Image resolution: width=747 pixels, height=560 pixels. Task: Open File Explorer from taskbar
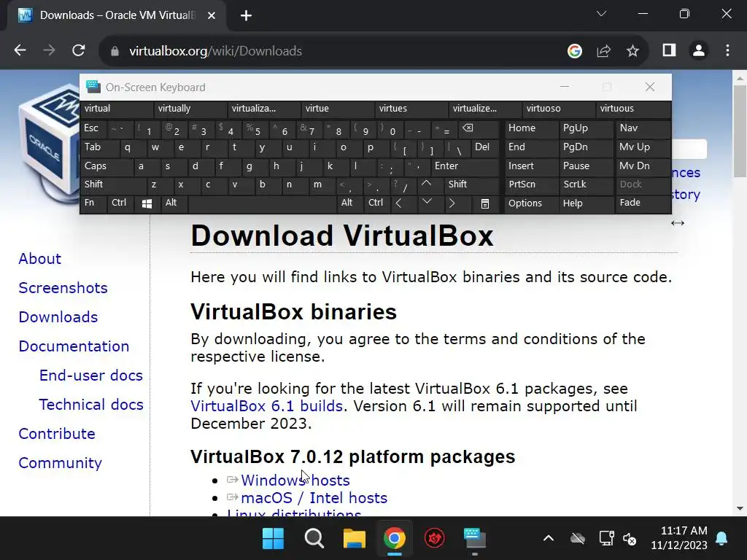pyautogui.click(x=355, y=539)
